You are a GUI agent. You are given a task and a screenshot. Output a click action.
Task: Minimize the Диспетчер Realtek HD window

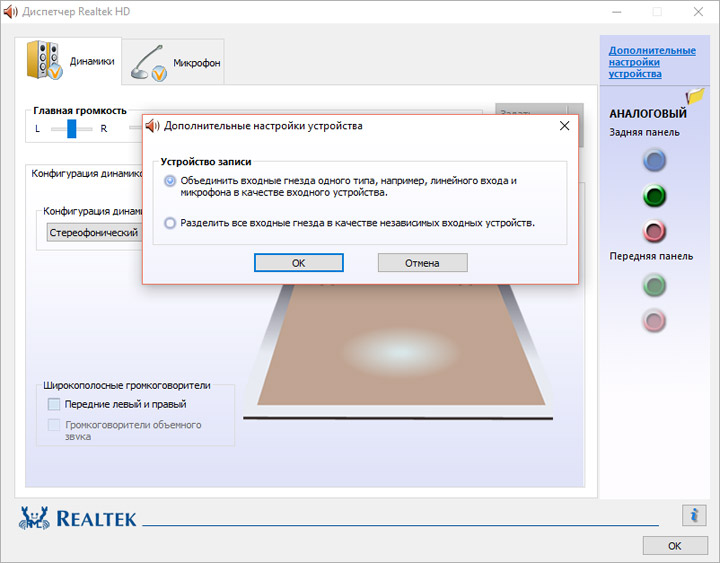click(616, 12)
